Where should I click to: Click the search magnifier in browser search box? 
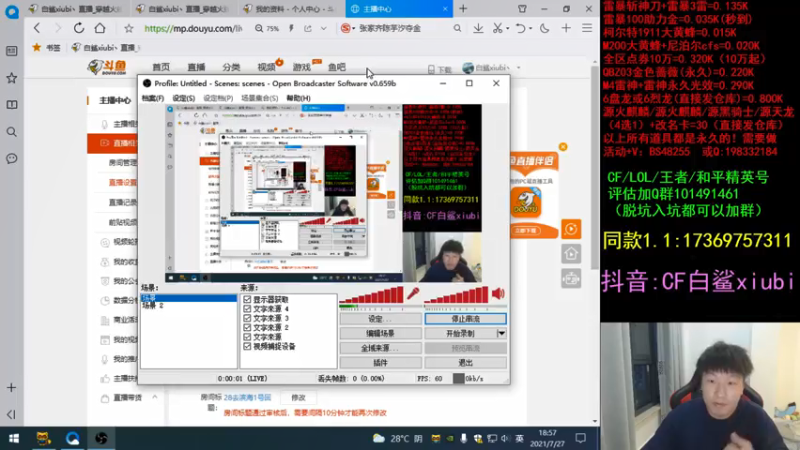457,29
